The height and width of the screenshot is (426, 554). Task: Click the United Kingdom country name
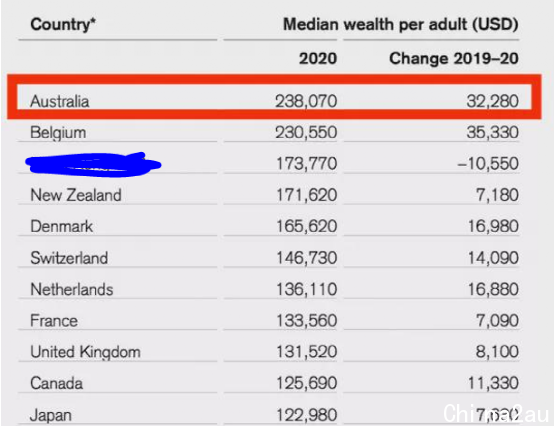86,352
